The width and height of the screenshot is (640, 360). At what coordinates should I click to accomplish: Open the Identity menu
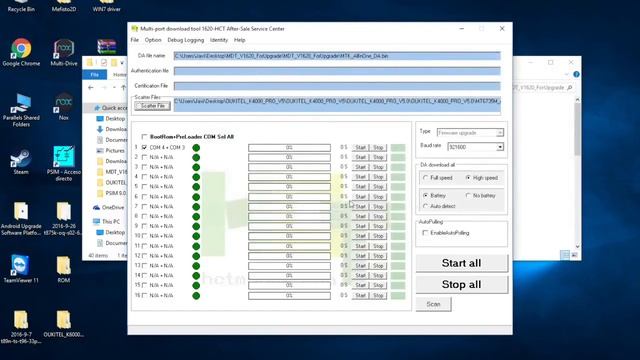coord(219,40)
